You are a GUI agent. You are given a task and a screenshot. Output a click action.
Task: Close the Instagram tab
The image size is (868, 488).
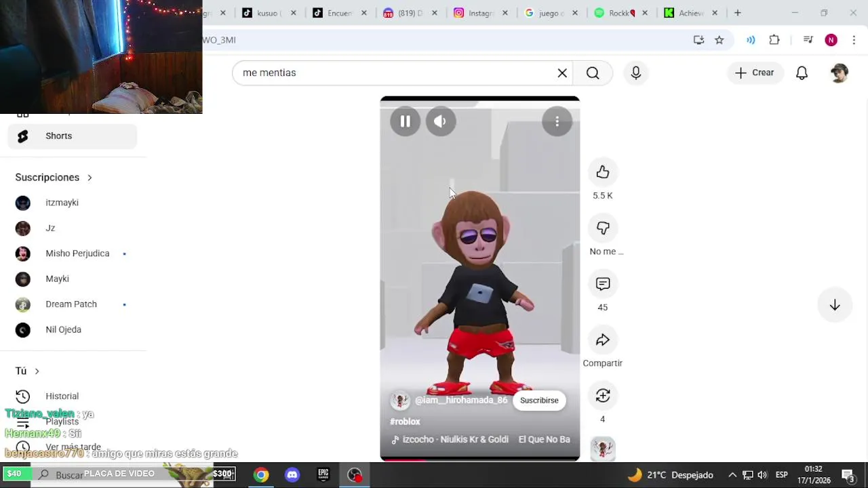point(505,13)
